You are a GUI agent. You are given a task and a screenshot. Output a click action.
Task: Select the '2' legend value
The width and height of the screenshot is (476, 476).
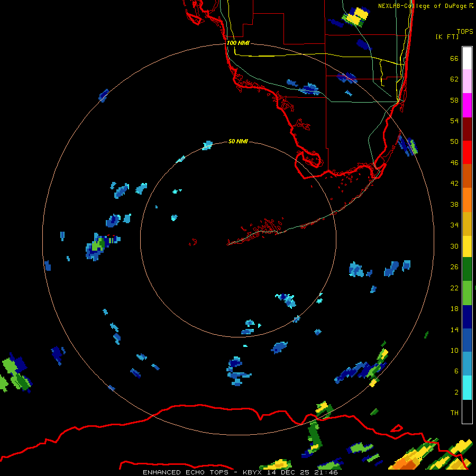tap(456, 392)
